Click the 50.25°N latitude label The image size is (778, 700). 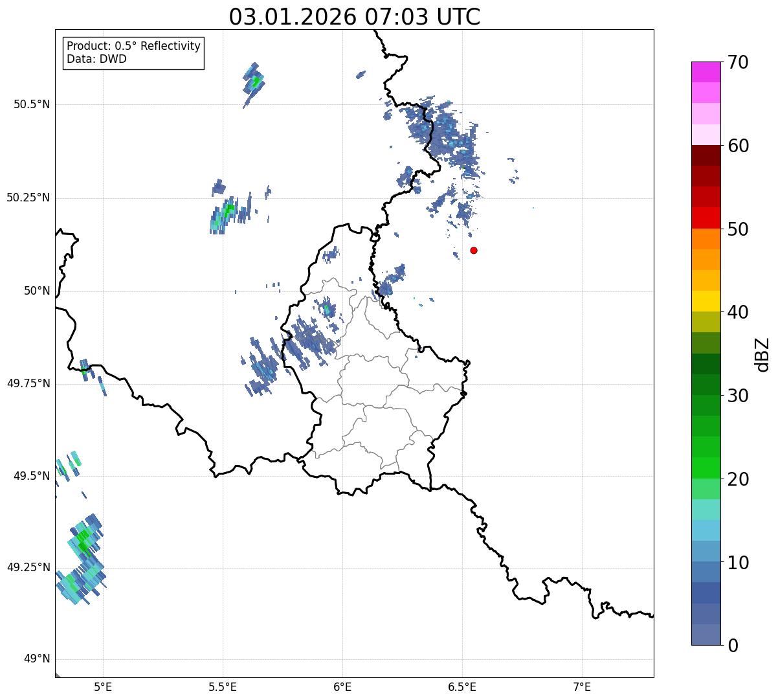(28, 198)
